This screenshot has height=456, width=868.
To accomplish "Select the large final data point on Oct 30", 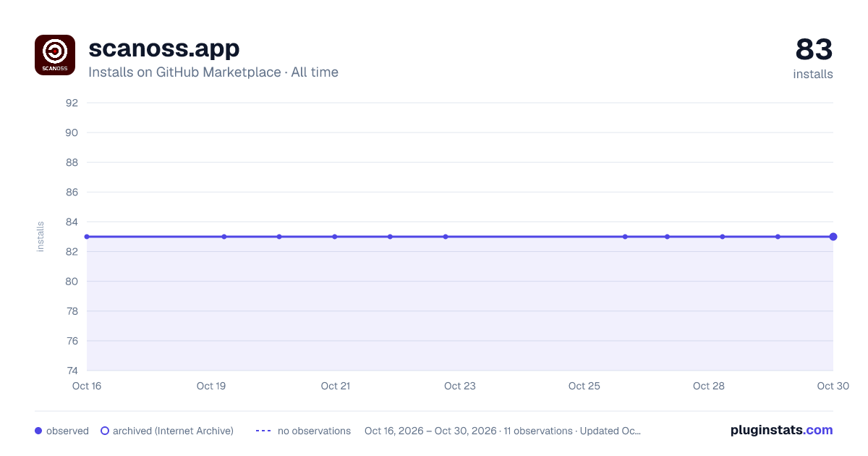I will coord(833,237).
